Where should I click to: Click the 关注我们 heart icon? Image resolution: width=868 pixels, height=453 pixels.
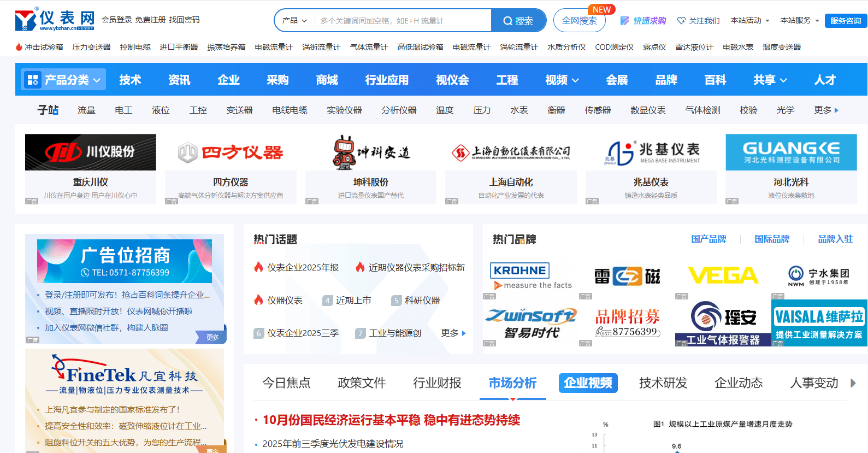click(x=681, y=21)
